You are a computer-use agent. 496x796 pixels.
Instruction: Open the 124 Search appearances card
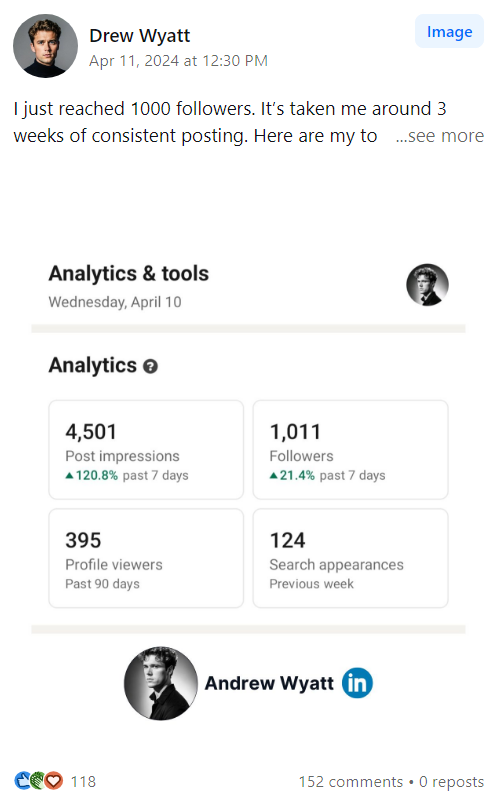(350, 558)
